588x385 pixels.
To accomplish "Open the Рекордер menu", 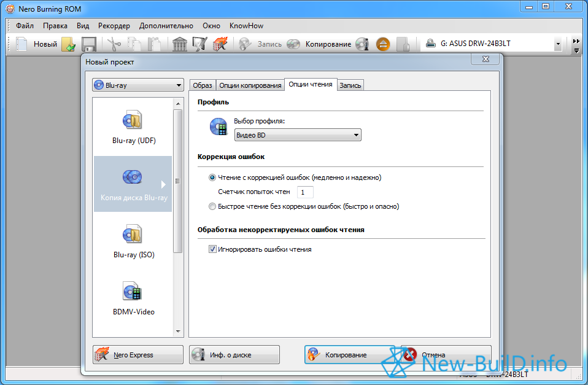I will click(x=114, y=26).
